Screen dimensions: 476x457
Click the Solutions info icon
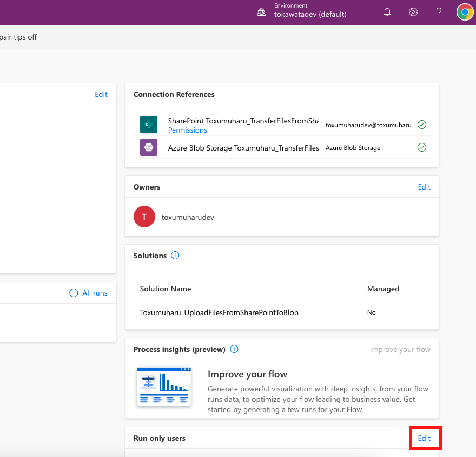coord(174,255)
